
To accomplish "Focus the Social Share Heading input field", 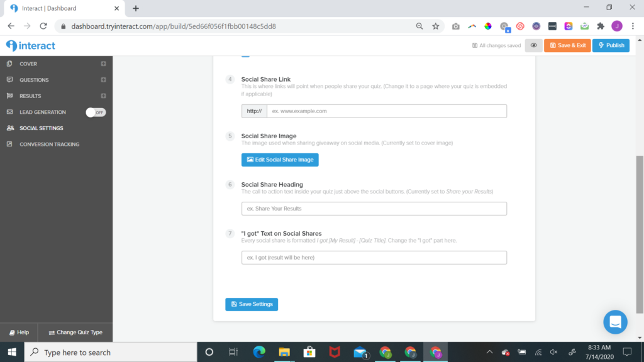I will pyautogui.click(x=374, y=209).
